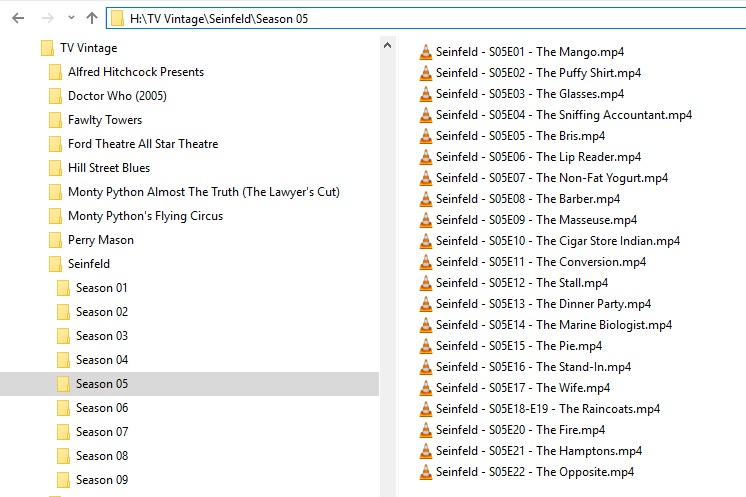
Task: Click the Forward navigation arrow
Action: click(48, 18)
